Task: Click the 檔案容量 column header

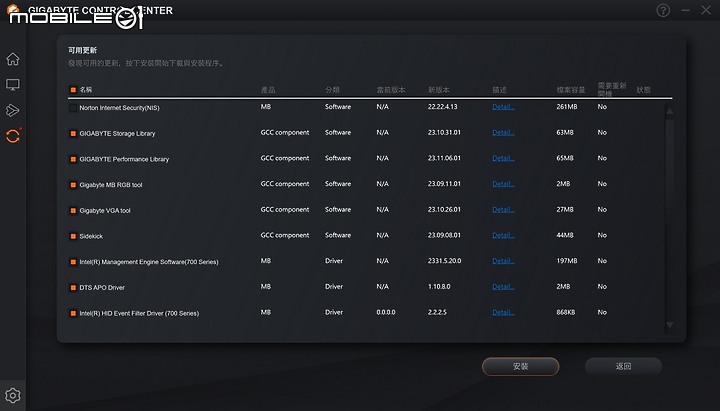Action: (x=571, y=90)
